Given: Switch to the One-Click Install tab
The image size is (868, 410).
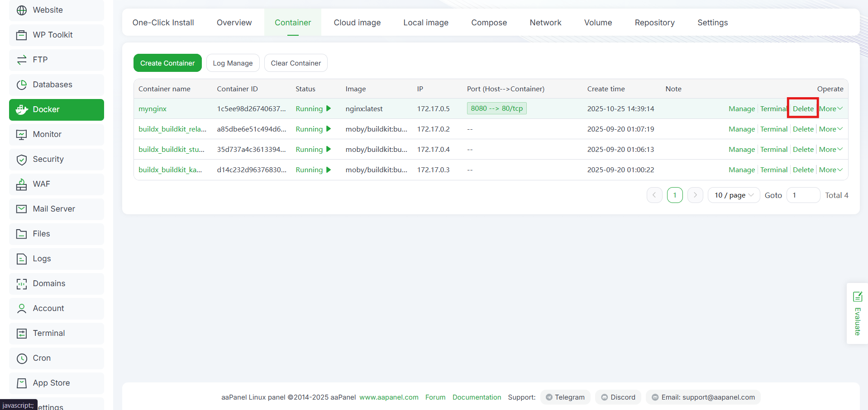Looking at the screenshot, I should tap(163, 23).
